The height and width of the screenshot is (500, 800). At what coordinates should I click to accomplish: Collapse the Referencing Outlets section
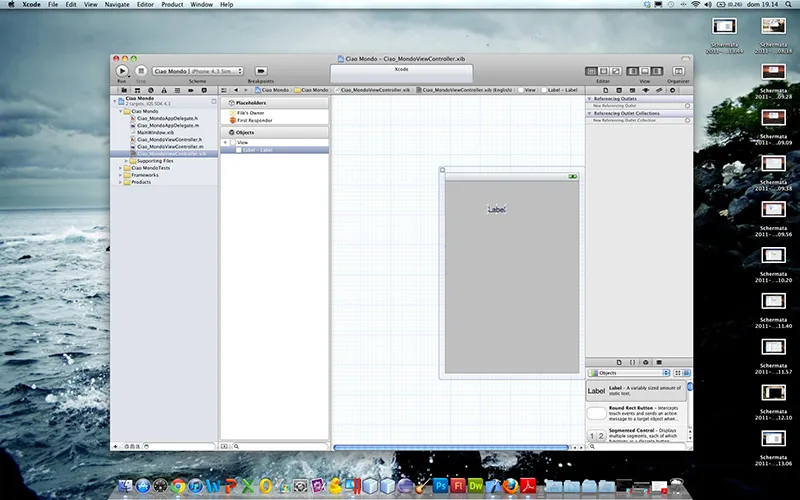588,98
